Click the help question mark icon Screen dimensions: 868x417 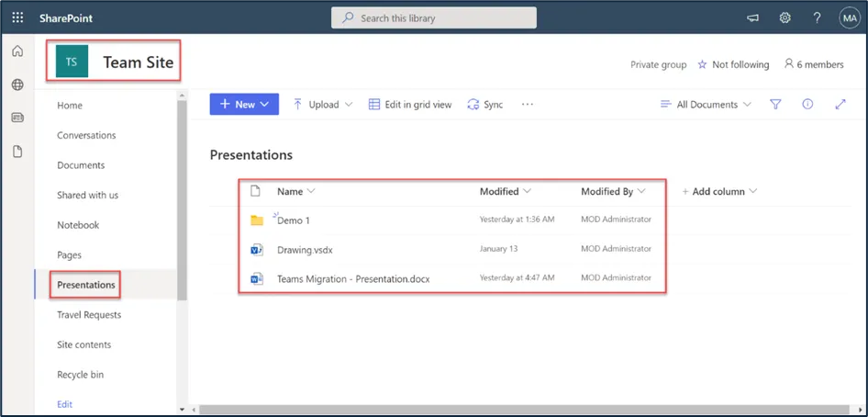[x=817, y=17]
